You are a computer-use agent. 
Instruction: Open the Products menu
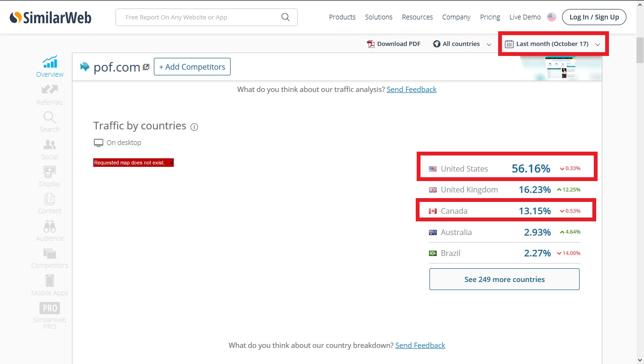[x=342, y=17]
